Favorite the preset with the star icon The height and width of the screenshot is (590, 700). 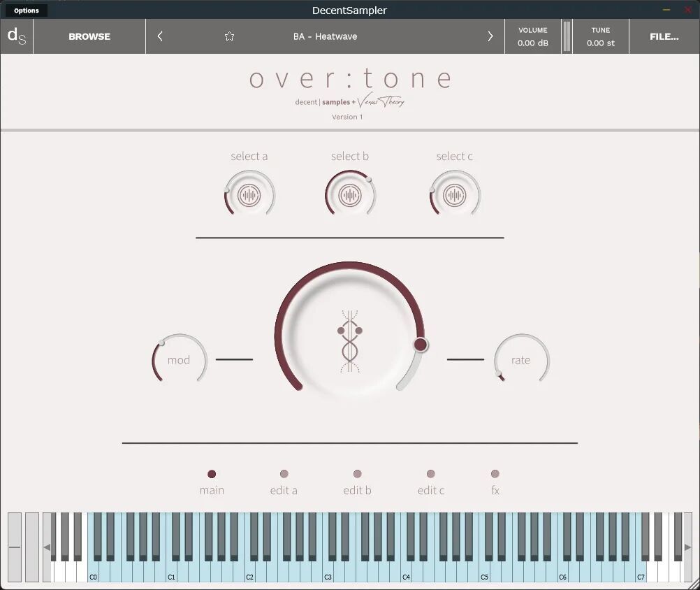(x=229, y=36)
